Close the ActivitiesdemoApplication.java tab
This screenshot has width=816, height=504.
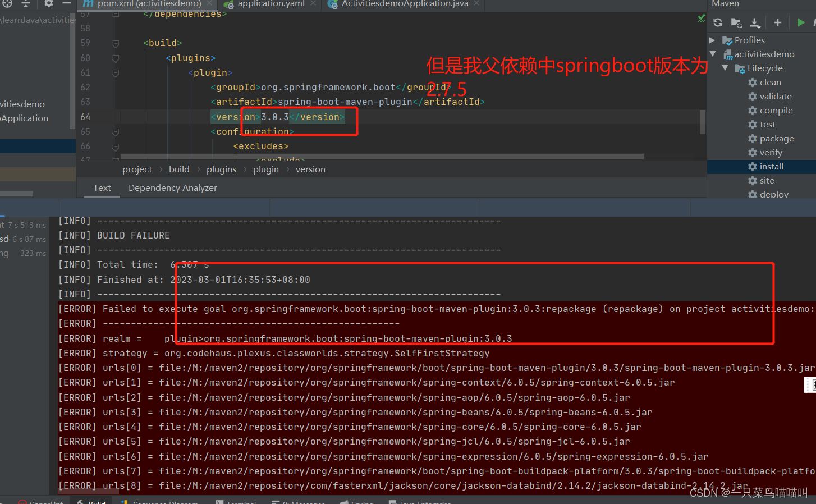(476, 3)
